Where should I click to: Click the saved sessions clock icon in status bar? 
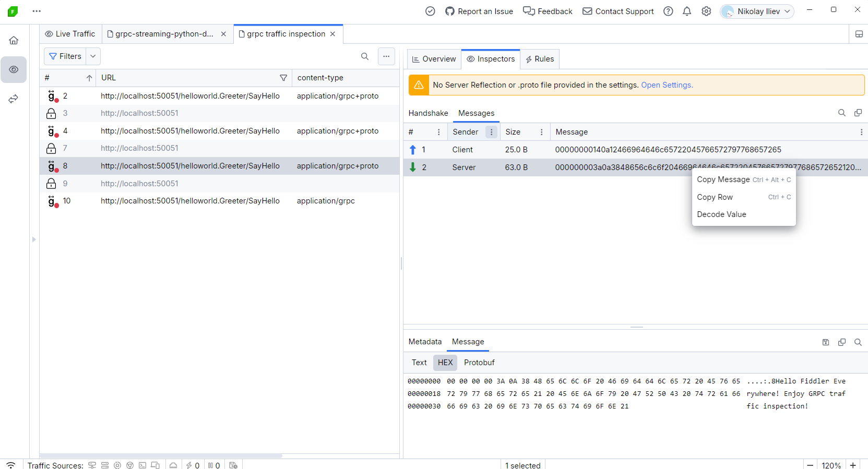tap(233, 465)
